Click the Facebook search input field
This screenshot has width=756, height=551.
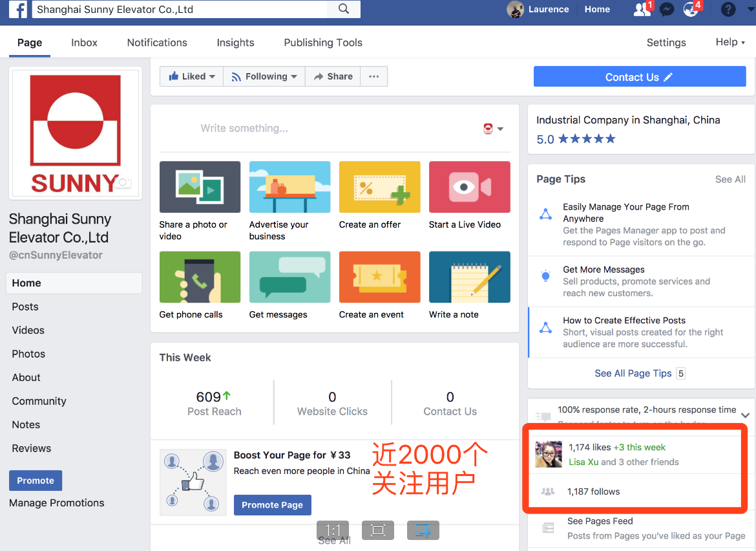180,9
